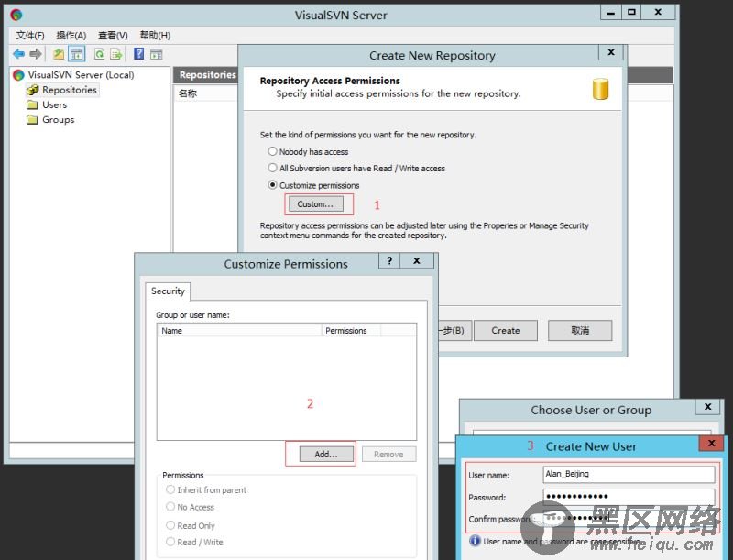Image resolution: width=733 pixels, height=560 pixels.
Task: Select the Groups tree item
Action: pyautogui.click(x=59, y=120)
